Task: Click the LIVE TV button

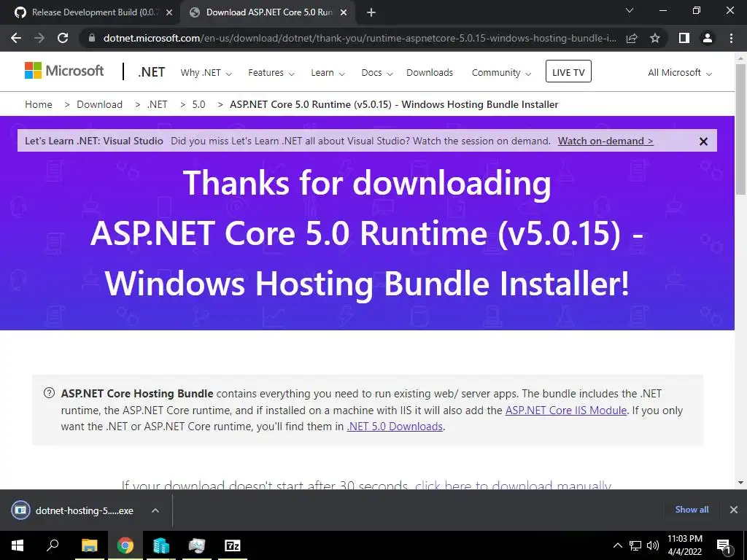Action: pyautogui.click(x=568, y=71)
